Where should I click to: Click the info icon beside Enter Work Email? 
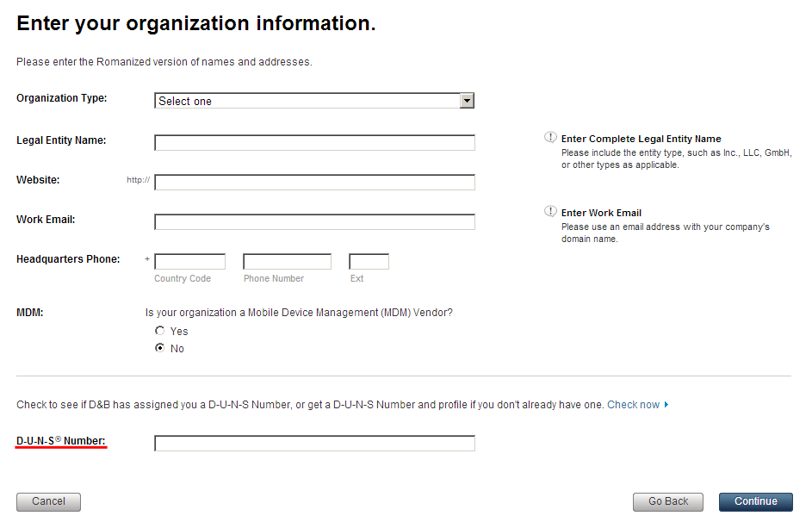click(550, 211)
